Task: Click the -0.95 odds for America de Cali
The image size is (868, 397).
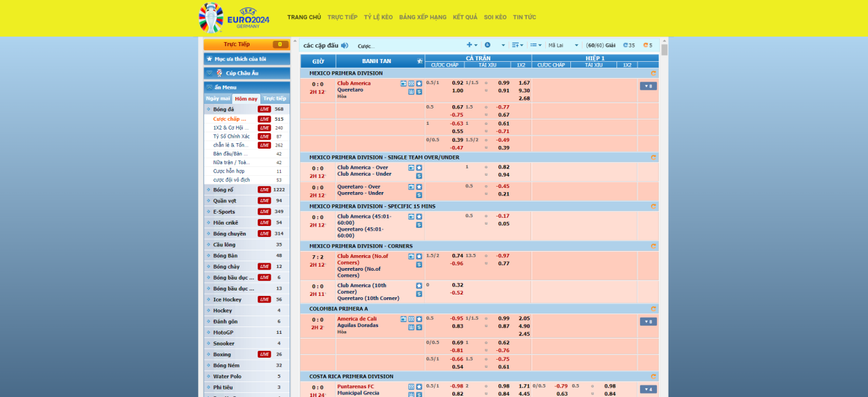Action: (457, 318)
